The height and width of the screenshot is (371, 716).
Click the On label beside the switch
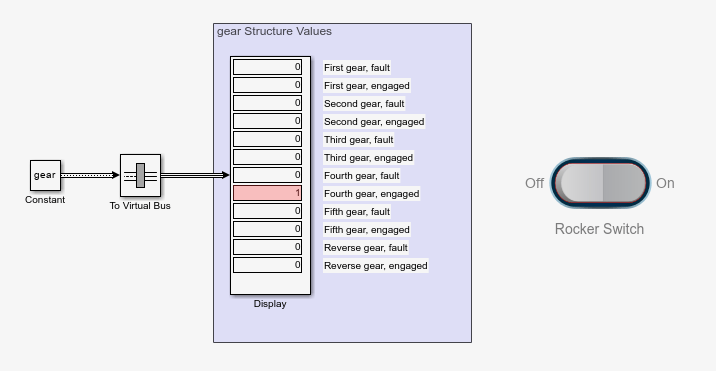point(665,183)
